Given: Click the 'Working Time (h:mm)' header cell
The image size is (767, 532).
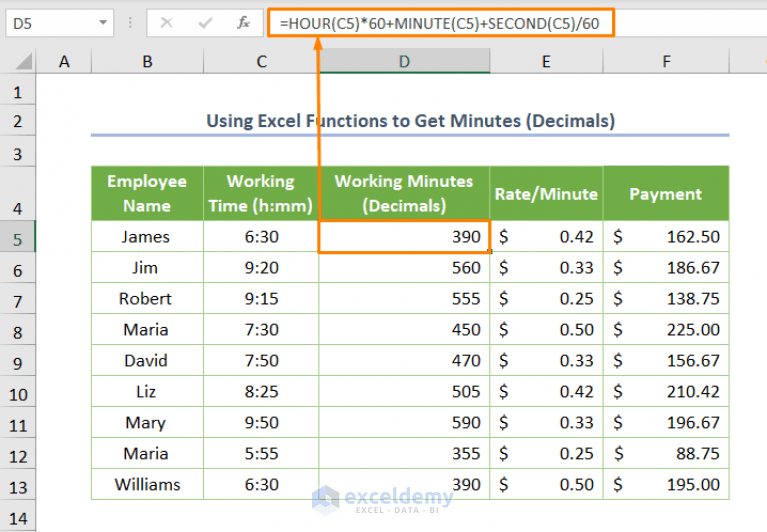Looking at the screenshot, I should pyautogui.click(x=261, y=193).
